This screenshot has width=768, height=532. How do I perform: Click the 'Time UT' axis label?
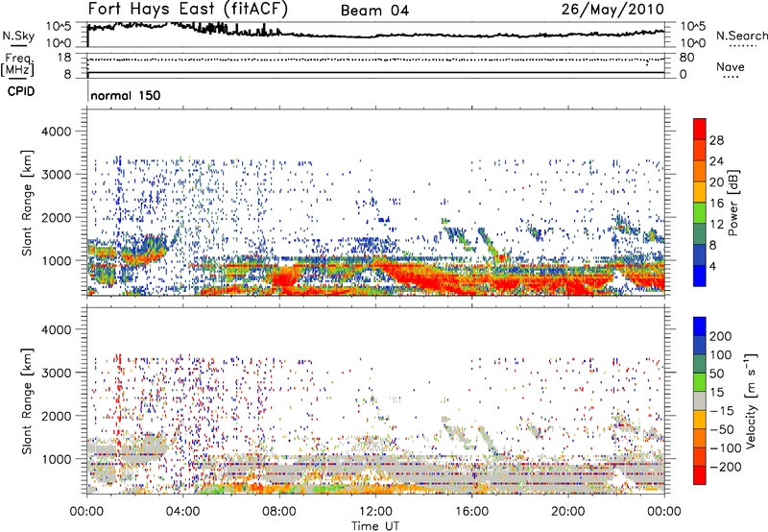[x=375, y=525]
